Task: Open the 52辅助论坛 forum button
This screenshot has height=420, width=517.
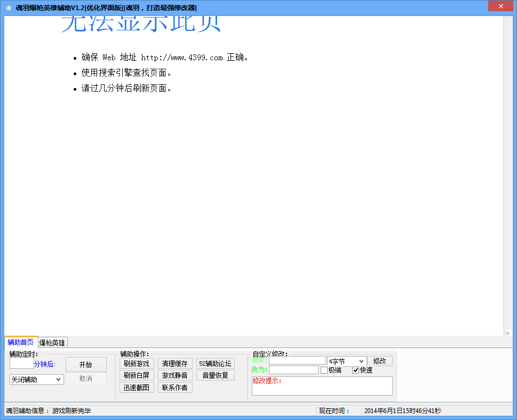Action: tap(215, 364)
